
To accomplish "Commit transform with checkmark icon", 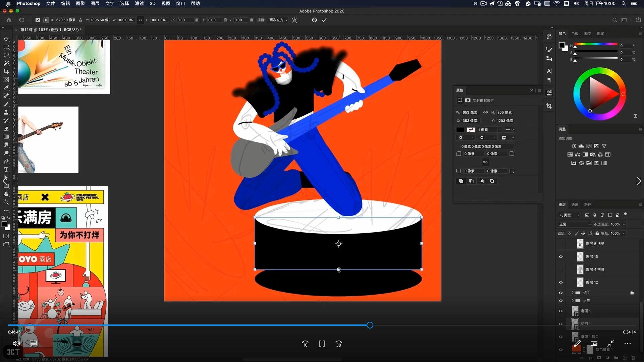I will point(324,20).
